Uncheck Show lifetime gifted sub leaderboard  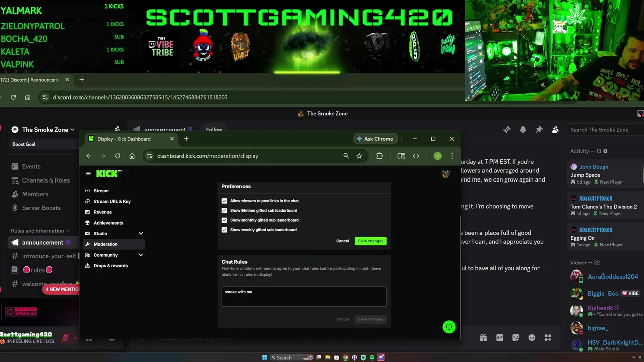tap(224, 210)
